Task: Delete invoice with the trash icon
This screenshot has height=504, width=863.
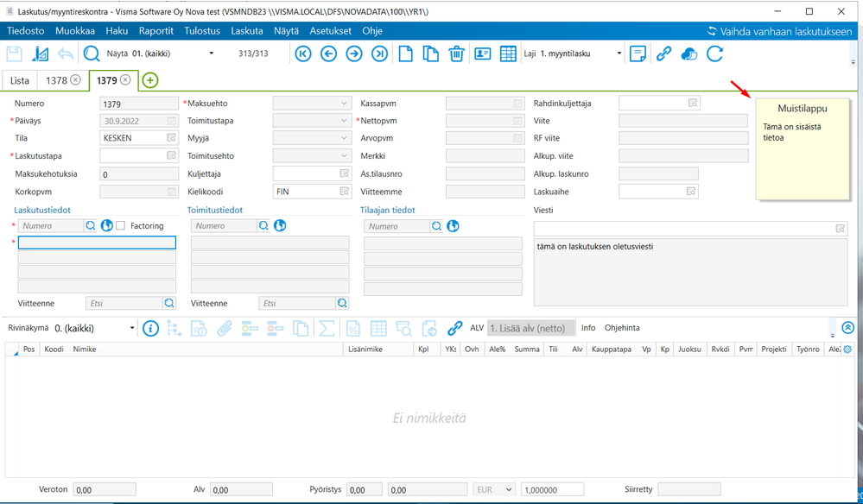Action: (456, 54)
